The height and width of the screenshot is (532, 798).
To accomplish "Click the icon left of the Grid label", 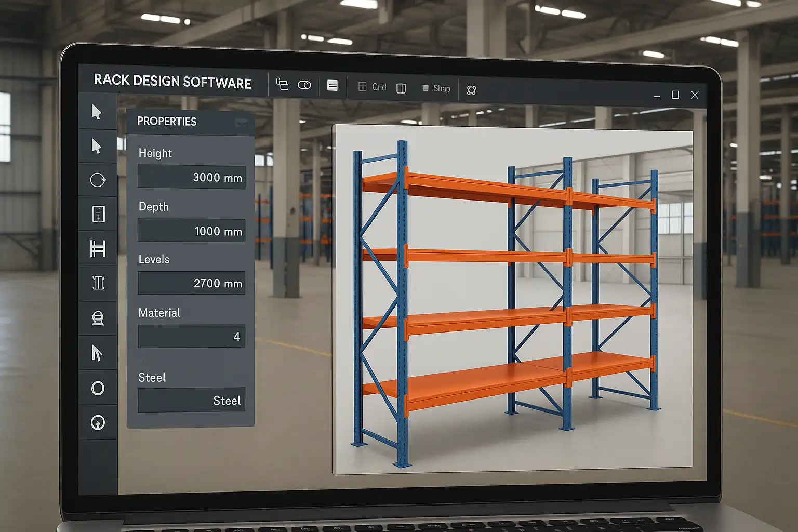I will (x=363, y=87).
